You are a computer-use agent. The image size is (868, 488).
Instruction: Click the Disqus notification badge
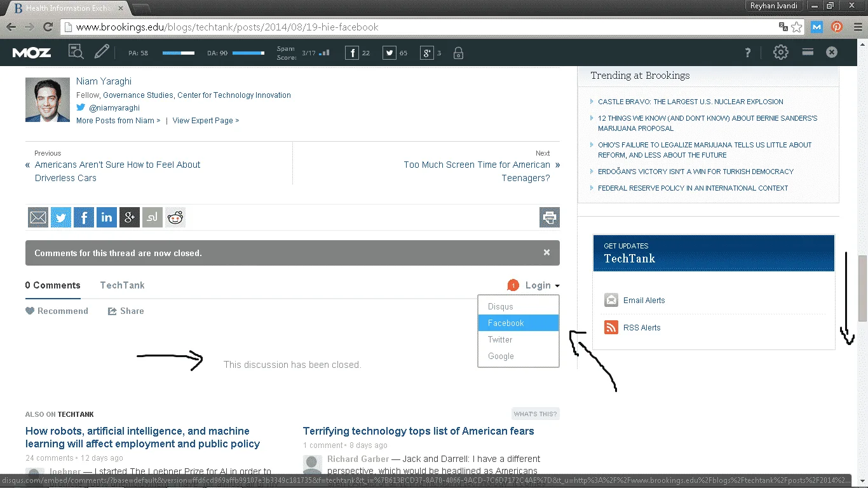tap(513, 285)
